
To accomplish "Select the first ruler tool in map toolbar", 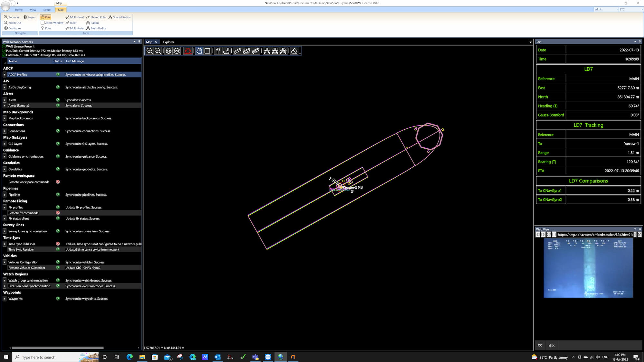I will [x=237, y=51].
